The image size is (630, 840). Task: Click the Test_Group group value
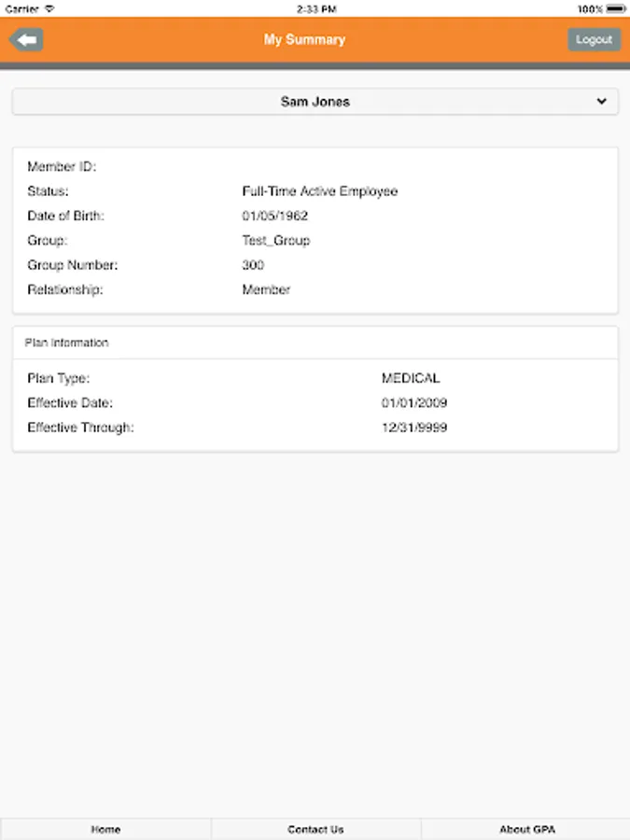click(275, 241)
